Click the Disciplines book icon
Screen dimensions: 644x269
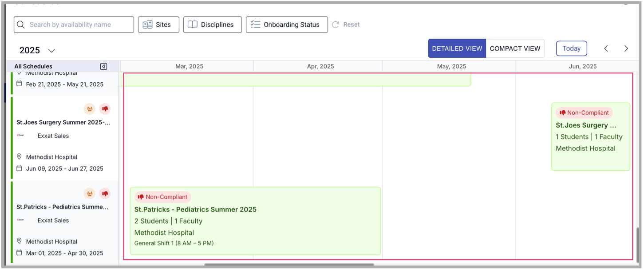[193, 24]
